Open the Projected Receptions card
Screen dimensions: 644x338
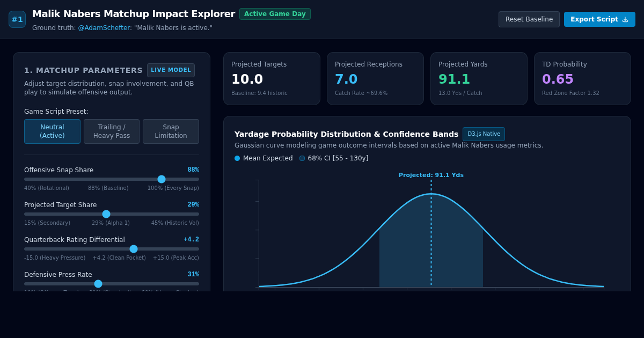tap(375, 78)
